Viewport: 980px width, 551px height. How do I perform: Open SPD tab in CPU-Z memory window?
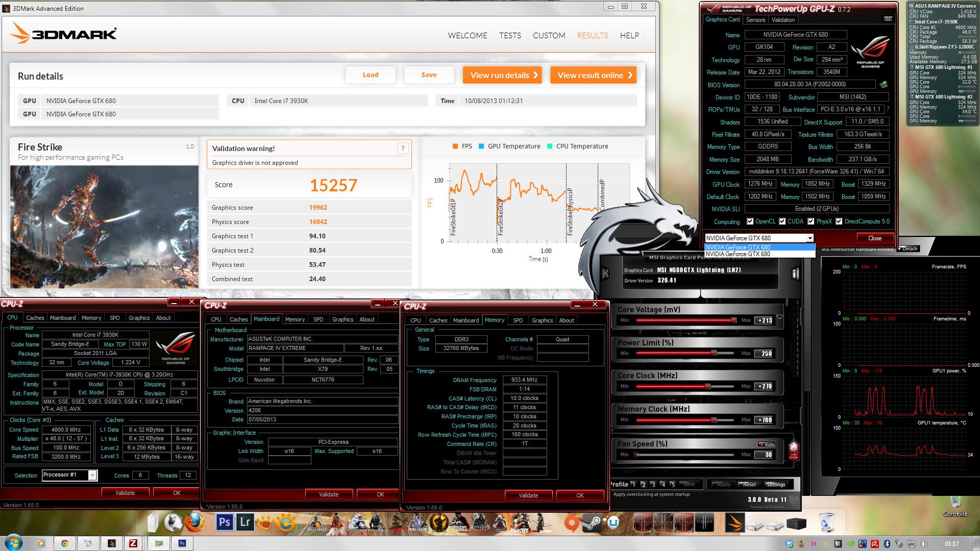pos(518,320)
